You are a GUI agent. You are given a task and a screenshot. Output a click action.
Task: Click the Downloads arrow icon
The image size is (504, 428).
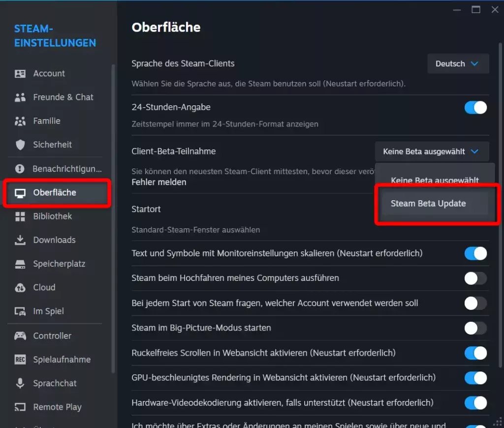tap(20, 240)
